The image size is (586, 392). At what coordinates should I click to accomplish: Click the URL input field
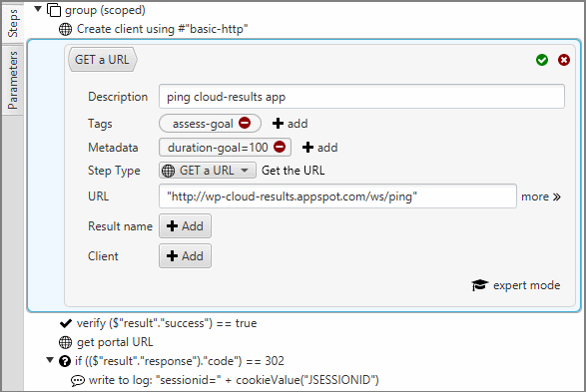pos(337,196)
